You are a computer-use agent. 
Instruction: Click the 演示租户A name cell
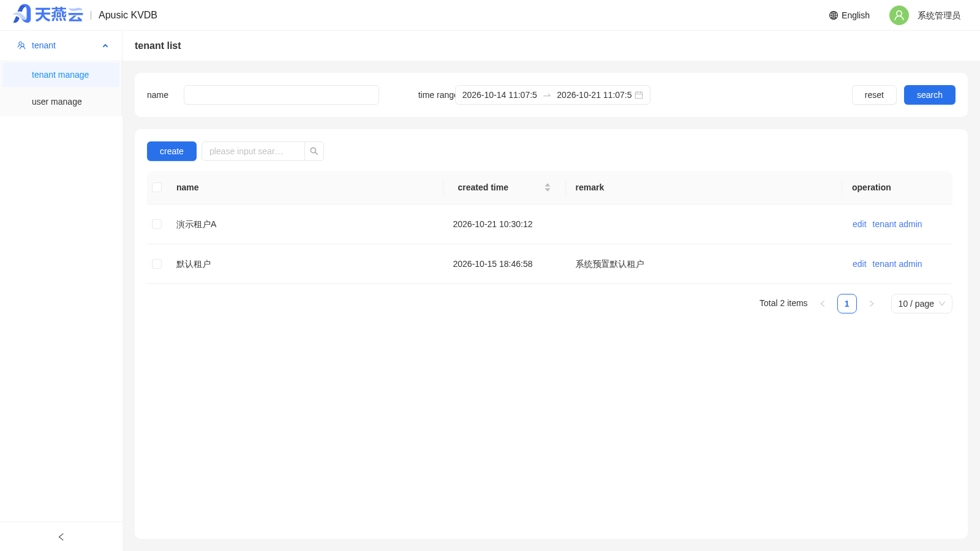coord(197,224)
